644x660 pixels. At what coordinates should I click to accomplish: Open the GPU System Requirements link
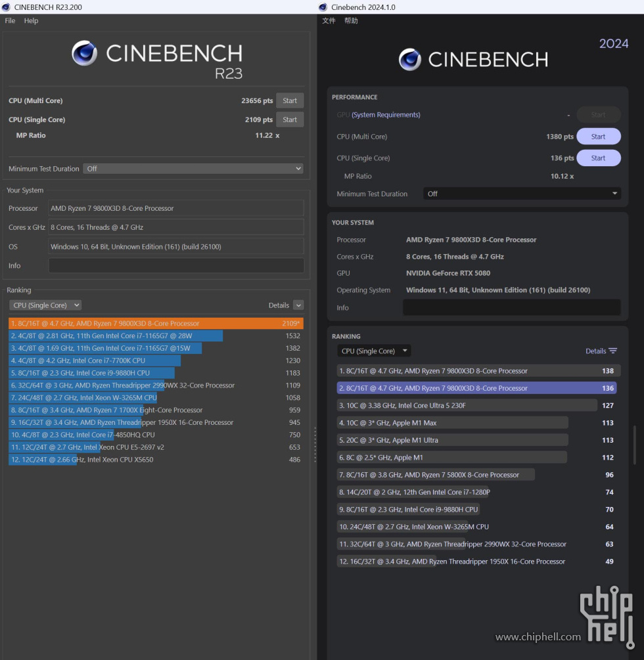tap(386, 115)
